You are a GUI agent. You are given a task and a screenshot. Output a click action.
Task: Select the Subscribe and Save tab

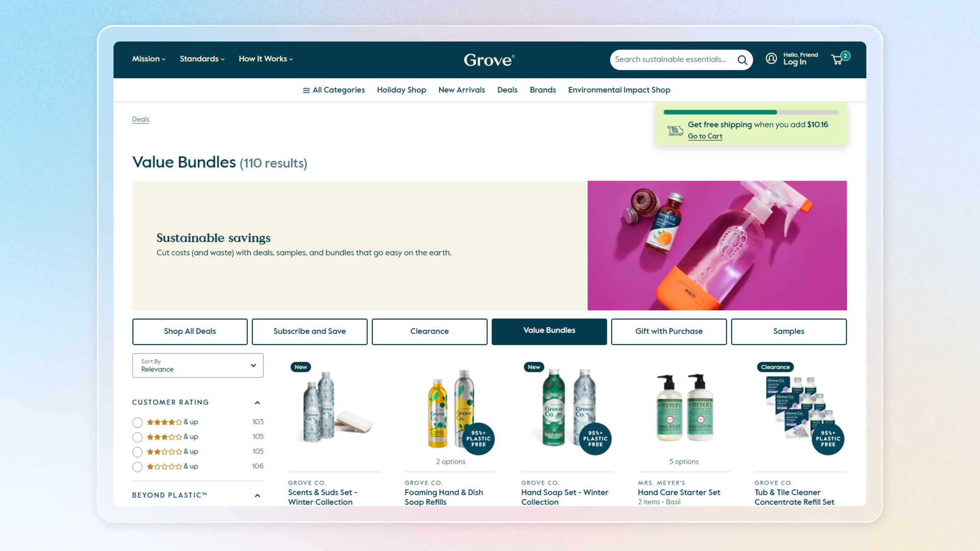[309, 331]
